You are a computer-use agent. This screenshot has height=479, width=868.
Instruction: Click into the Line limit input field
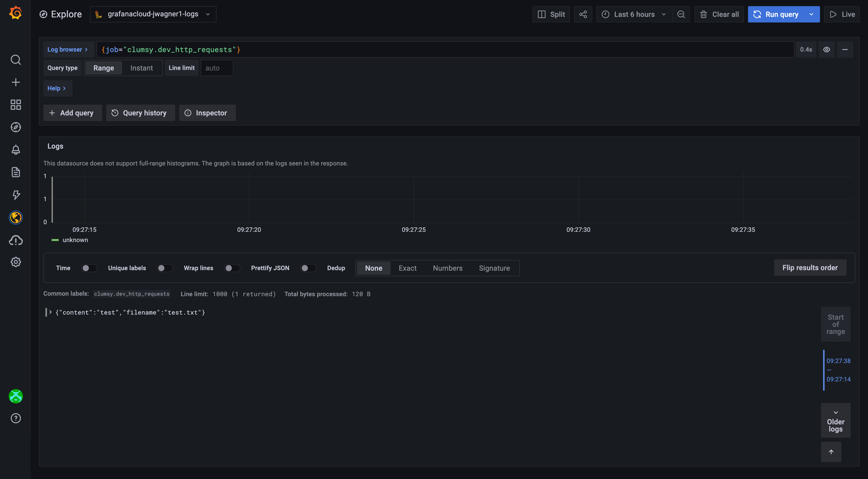pyautogui.click(x=217, y=68)
